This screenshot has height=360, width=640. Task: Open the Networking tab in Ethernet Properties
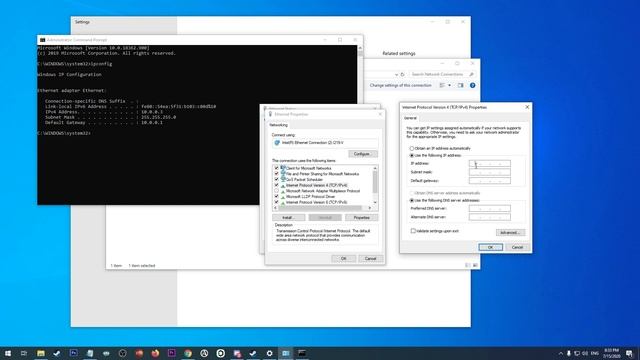coord(278,125)
